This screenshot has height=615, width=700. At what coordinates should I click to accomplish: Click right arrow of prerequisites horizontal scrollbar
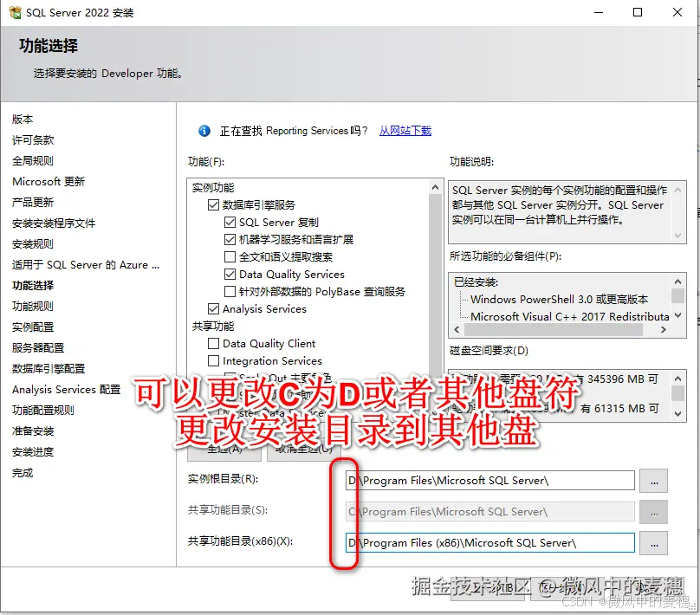[x=664, y=330]
